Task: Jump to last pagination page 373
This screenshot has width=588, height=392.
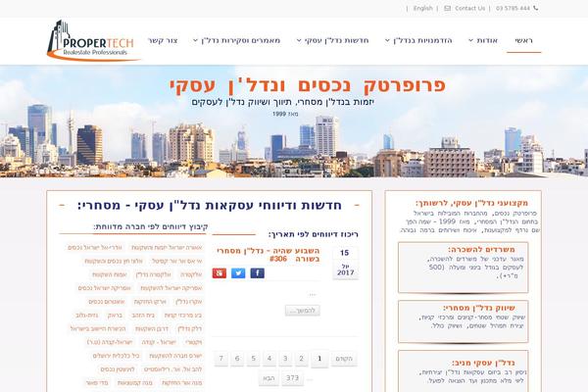Action: [x=292, y=378]
